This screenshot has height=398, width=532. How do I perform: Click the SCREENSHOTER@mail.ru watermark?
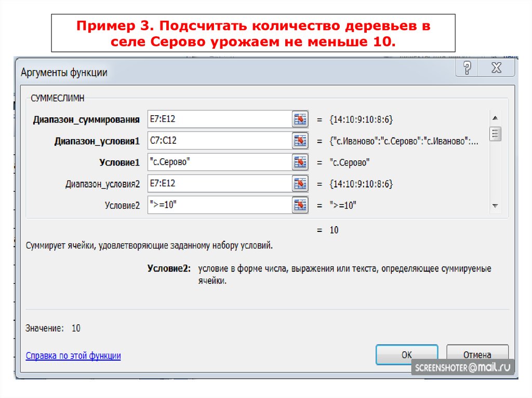462,367
